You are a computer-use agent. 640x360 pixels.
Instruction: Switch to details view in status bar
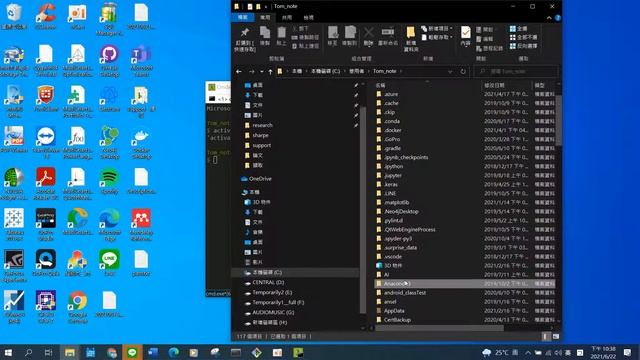[545, 336]
